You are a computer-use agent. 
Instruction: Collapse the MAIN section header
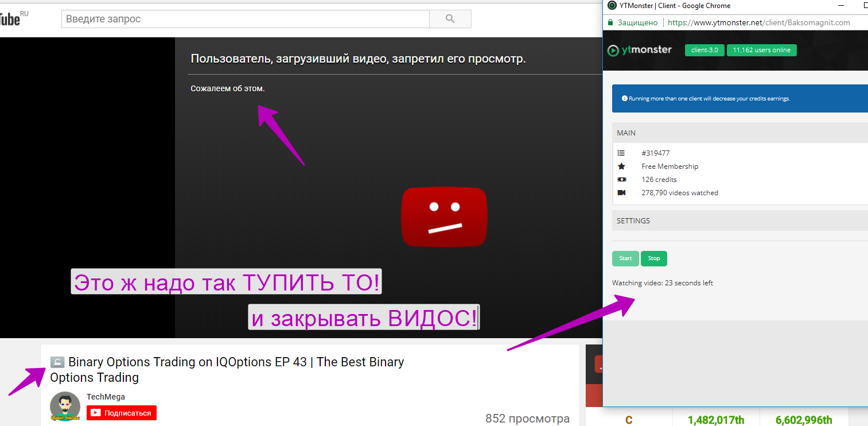coord(740,133)
